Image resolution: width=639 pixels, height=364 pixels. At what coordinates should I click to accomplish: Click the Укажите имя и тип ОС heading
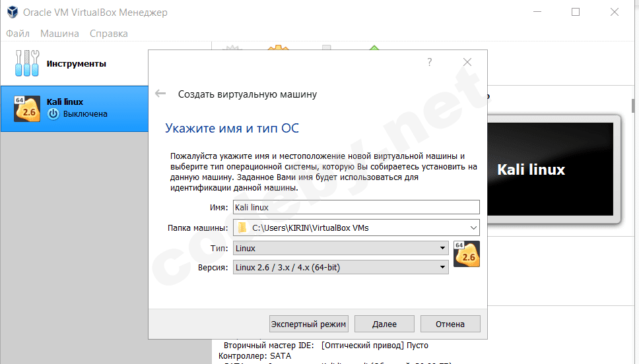(232, 128)
